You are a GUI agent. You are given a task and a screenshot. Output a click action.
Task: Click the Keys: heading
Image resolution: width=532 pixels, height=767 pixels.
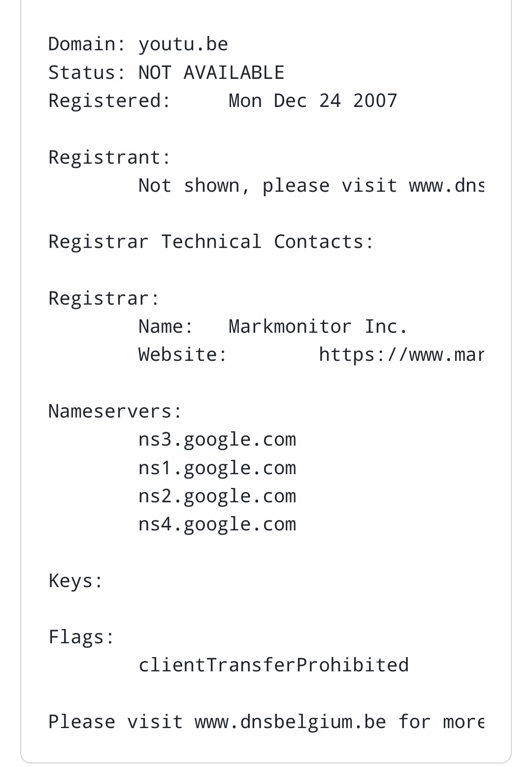click(76, 581)
